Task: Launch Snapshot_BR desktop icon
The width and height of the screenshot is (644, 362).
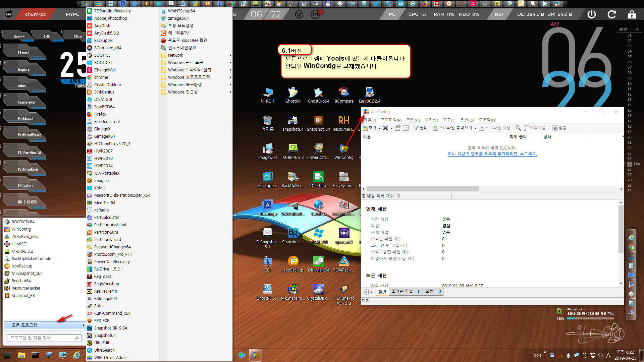Action: click(318, 123)
